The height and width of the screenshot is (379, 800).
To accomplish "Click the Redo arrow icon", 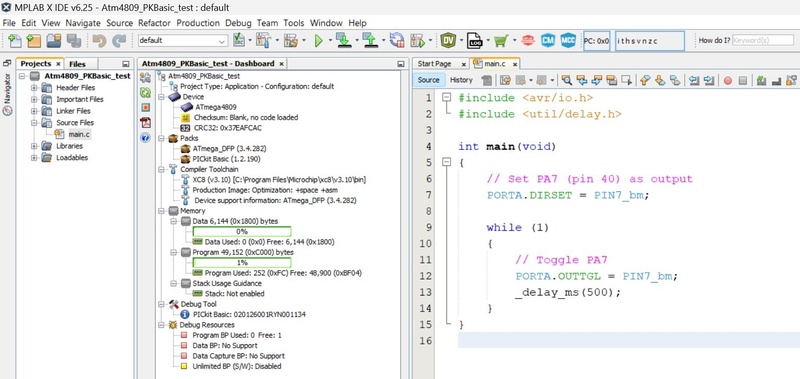I will pyautogui.click(x=119, y=41).
